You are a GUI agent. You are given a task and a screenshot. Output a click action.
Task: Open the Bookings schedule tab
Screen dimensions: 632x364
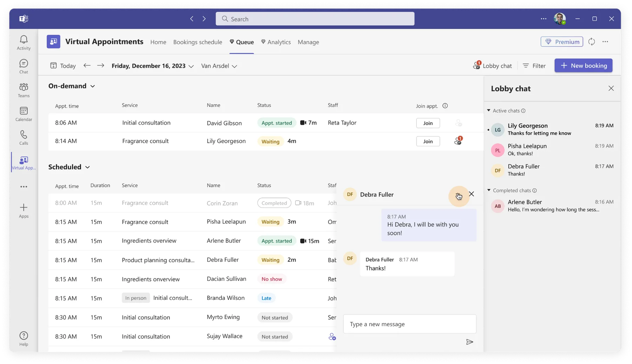click(198, 42)
